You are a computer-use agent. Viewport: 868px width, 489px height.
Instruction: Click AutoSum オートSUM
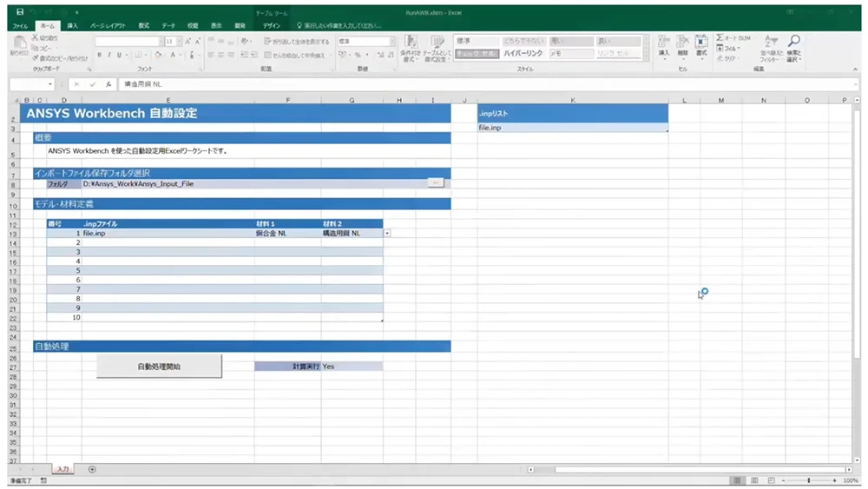(x=733, y=37)
